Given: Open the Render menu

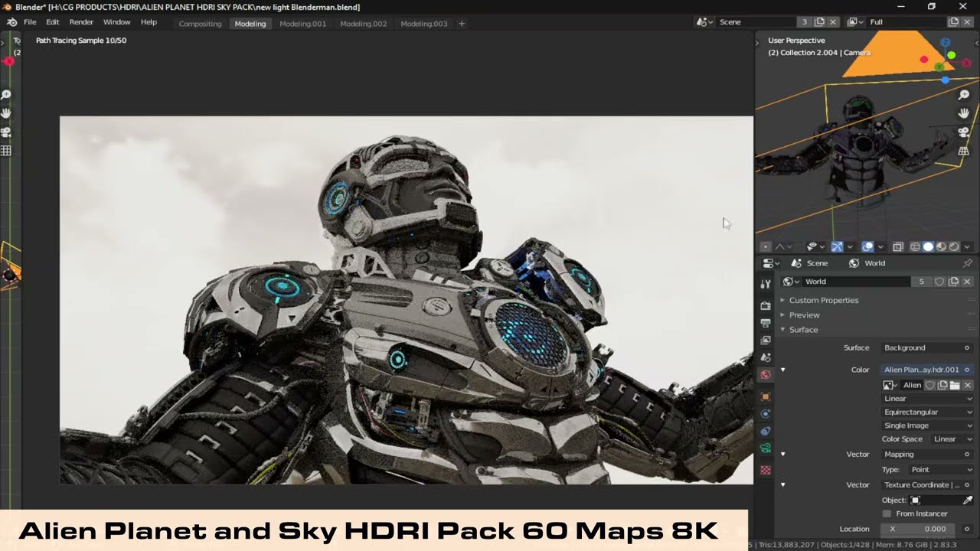Looking at the screenshot, I should point(81,22).
